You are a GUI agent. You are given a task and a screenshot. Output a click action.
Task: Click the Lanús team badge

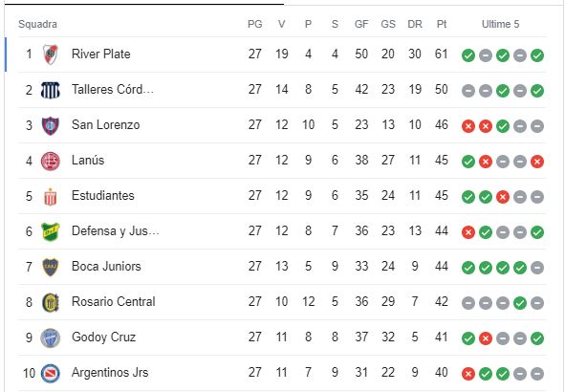tap(50, 161)
